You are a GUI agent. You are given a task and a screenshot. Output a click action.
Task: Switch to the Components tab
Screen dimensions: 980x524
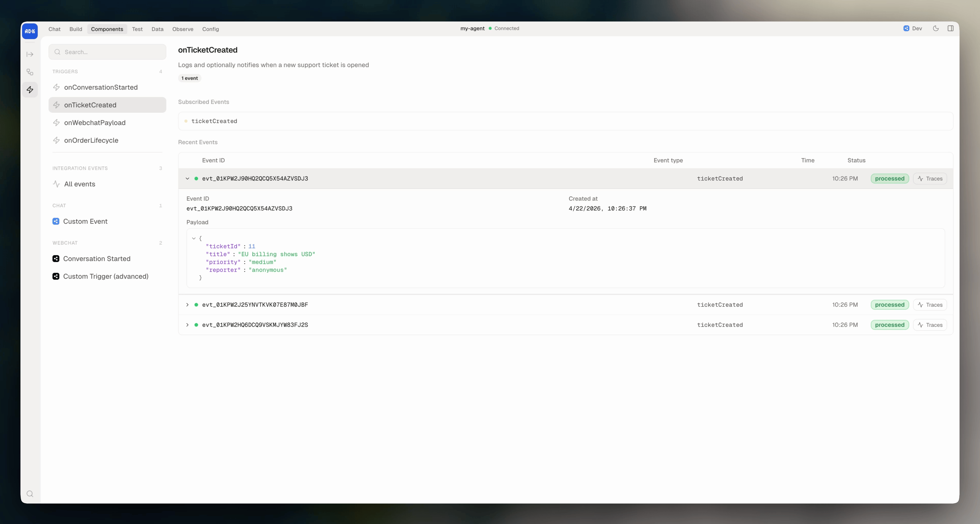pos(107,29)
